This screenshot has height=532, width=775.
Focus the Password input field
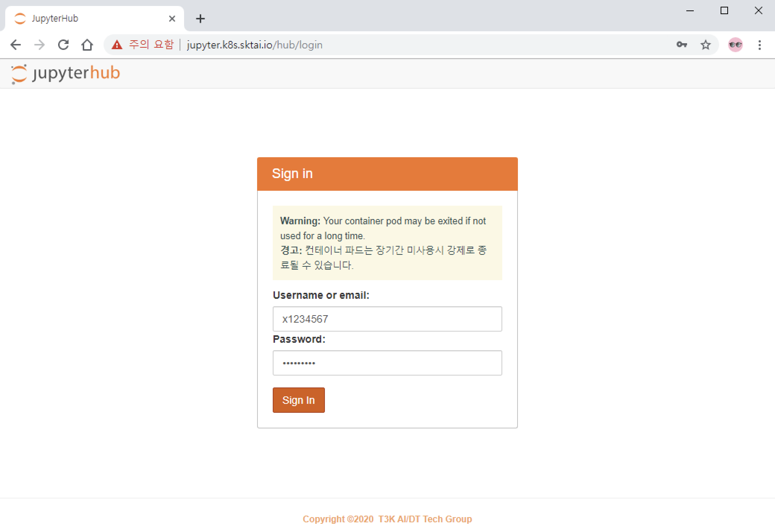387,363
